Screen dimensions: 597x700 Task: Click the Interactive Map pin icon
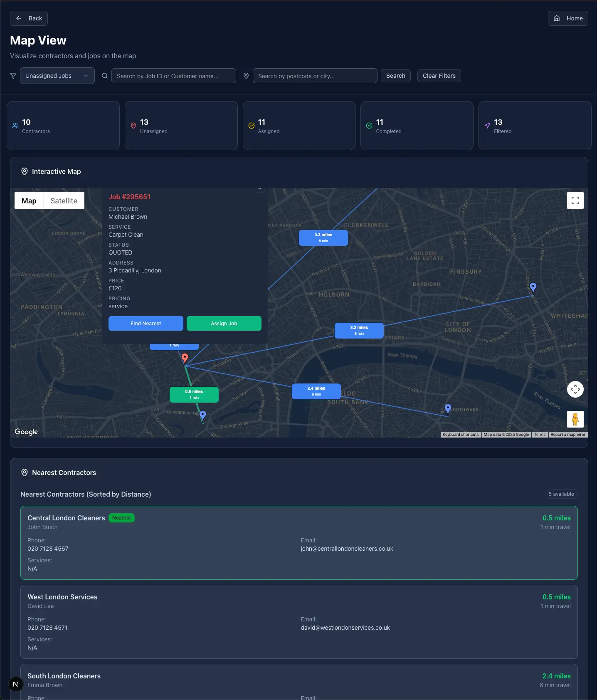[25, 171]
